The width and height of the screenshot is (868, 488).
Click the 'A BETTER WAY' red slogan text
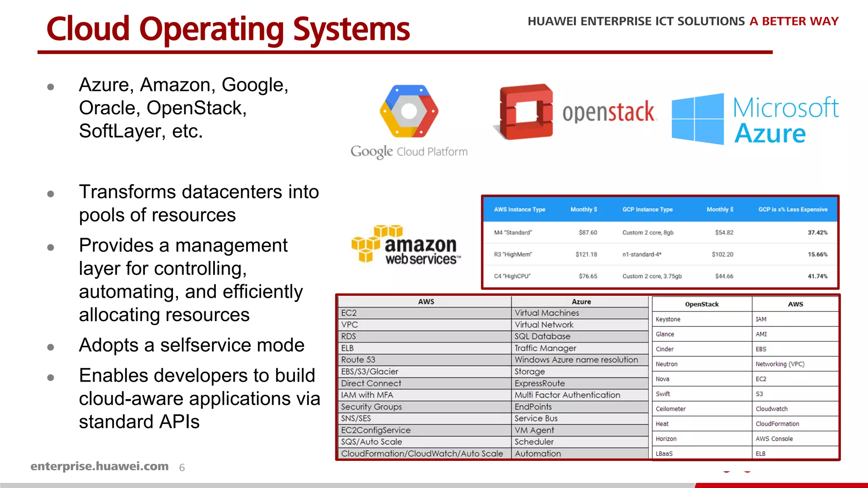(794, 21)
